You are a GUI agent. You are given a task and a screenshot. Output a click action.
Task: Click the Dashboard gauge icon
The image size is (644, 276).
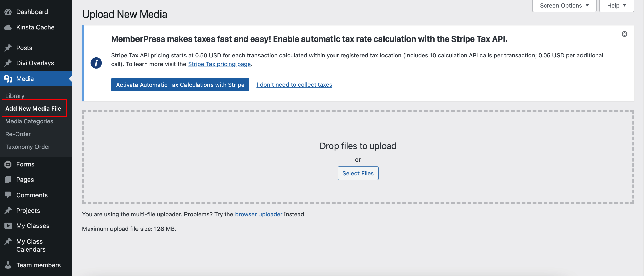coord(8,12)
